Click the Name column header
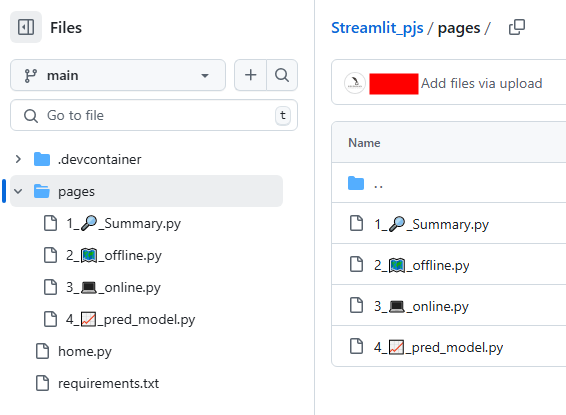This screenshot has height=415, width=566. pyautogui.click(x=364, y=143)
